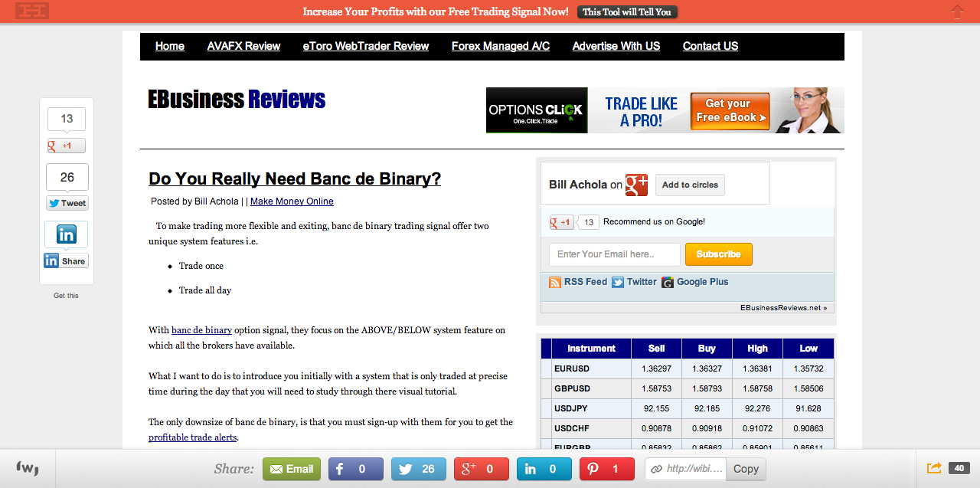This screenshot has width=980, height=488.
Task: Click the GBPUSD high value 1.58758
Action: pos(758,389)
